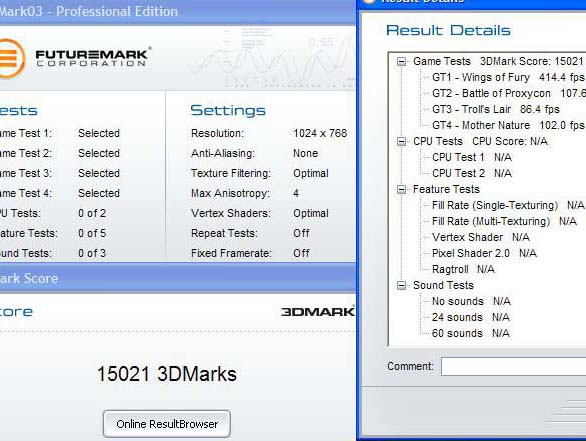Viewport: 586px width, 441px height.
Task: Click the Max Anisotropy value 4
Action: point(296,193)
